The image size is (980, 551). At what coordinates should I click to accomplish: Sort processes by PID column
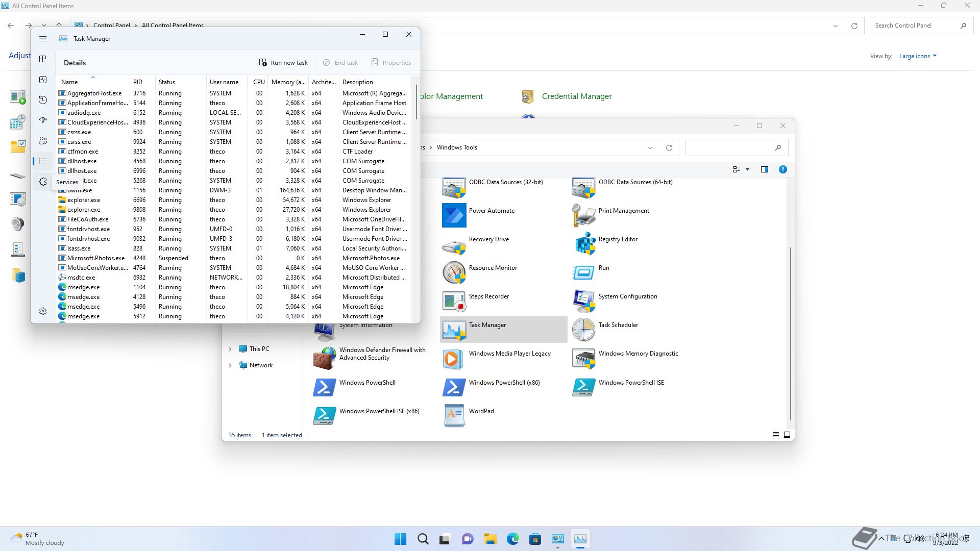coord(142,82)
